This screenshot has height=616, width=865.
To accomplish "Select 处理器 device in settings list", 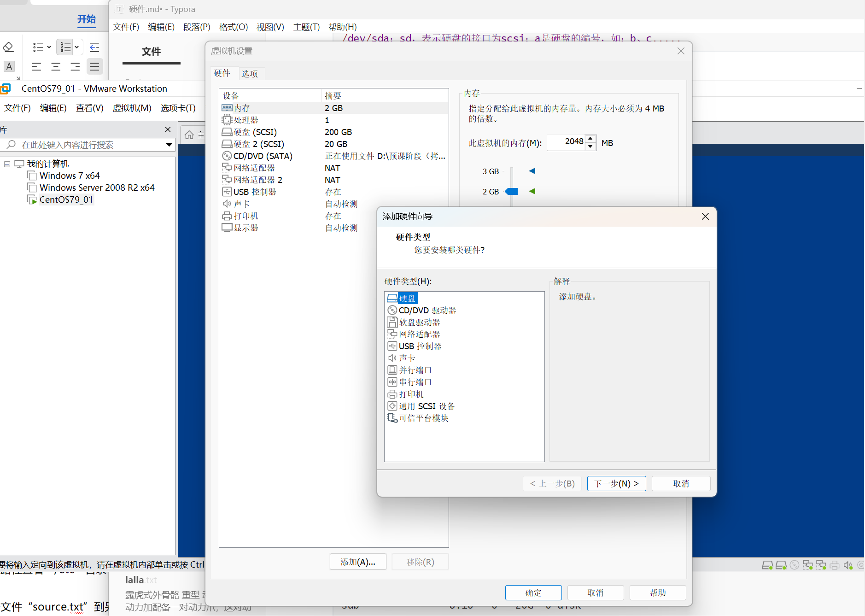I will (x=334, y=120).
